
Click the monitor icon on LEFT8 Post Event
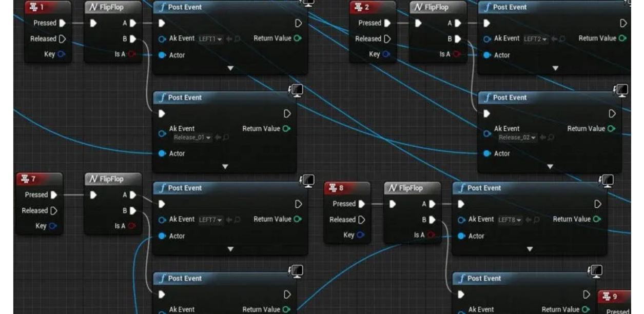(607, 181)
